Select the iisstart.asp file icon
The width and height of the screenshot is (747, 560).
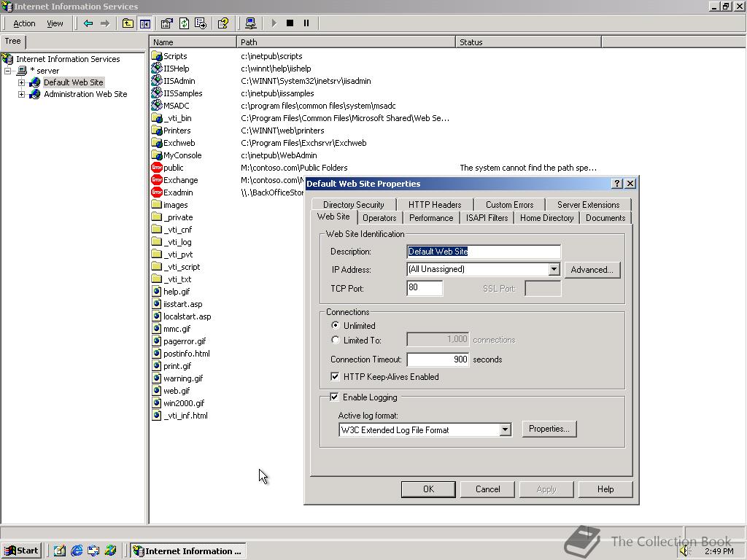coord(157,304)
